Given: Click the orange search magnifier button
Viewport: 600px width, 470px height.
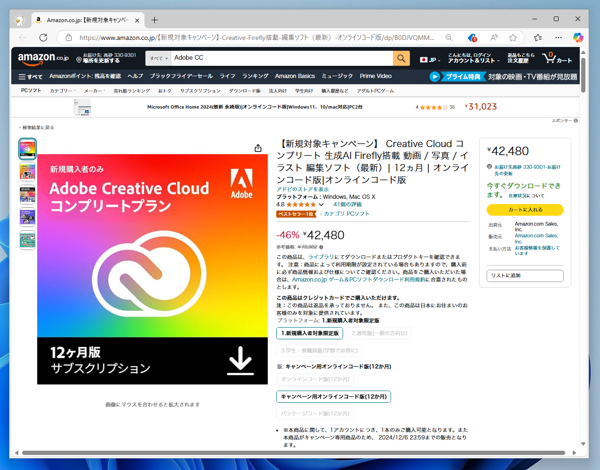Looking at the screenshot, I should (x=401, y=58).
